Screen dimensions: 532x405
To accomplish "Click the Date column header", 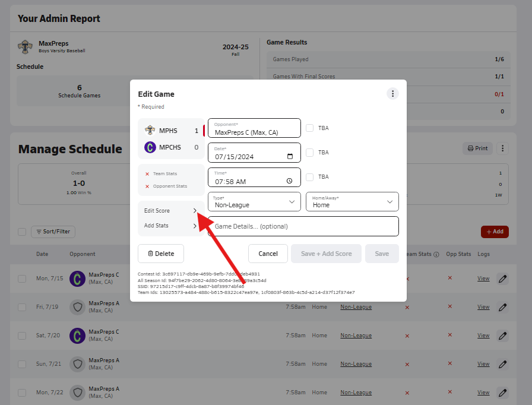I will 42,254.
